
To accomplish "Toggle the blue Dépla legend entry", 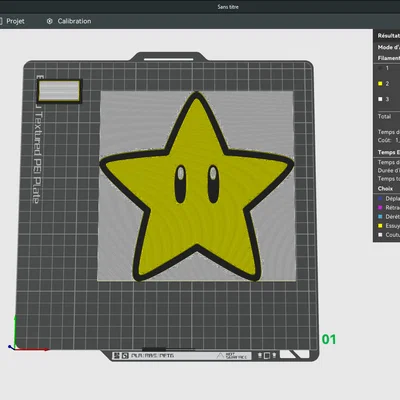I will click(x=380, y=198).
